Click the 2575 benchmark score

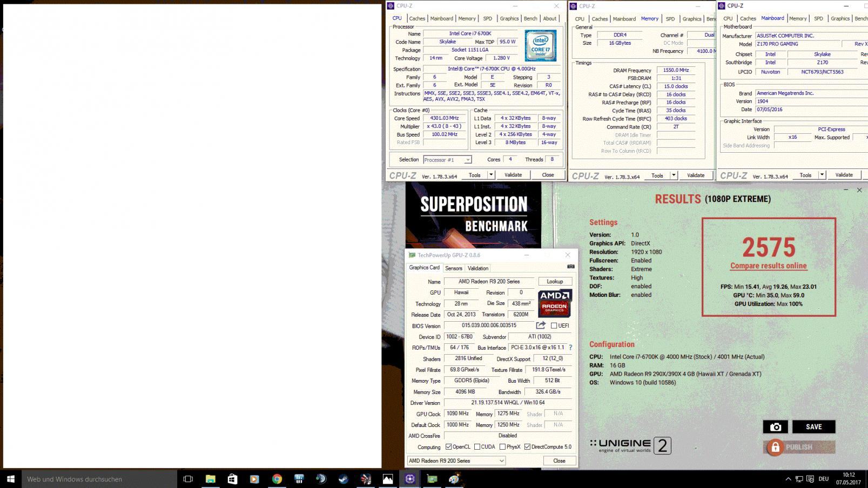769,247
